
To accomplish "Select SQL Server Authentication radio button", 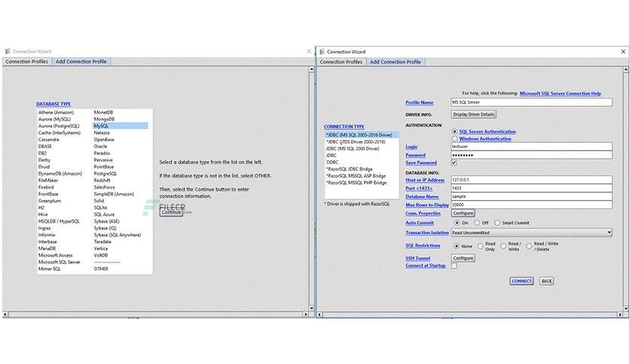I will pyautogui.click(x=454, y=132).
